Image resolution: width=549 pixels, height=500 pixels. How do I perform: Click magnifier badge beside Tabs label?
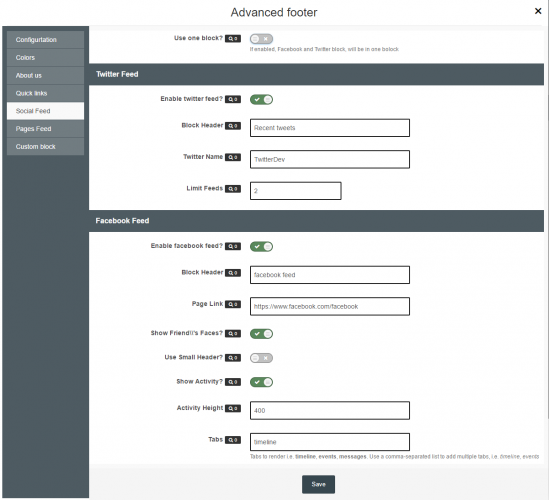point(233,440)
